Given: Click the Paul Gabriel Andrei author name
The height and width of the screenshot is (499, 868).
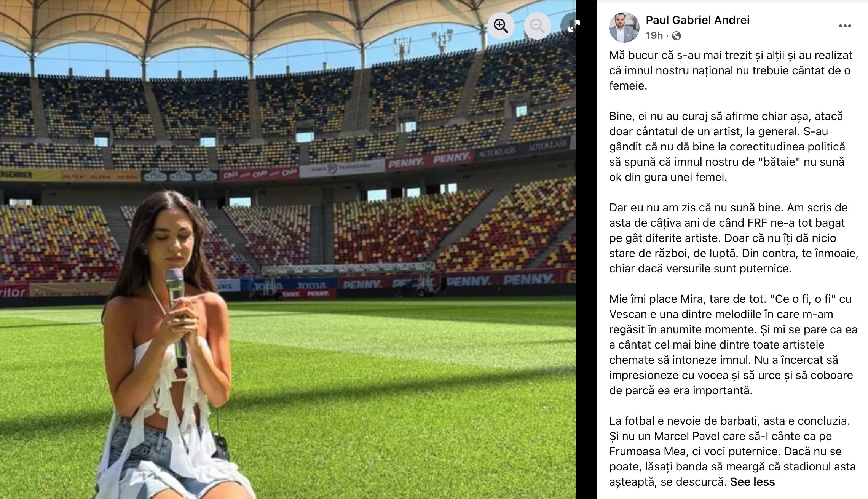Looking at the screenshot, I should (x=697, y=20).
